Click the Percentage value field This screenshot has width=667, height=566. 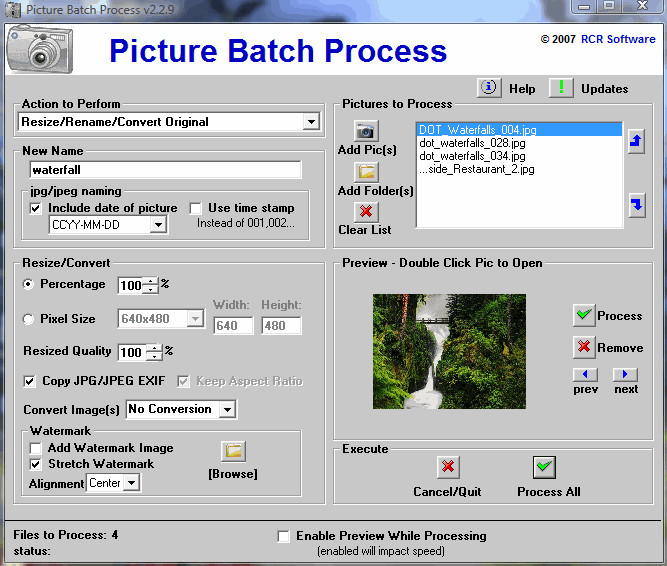coord(131,285)
